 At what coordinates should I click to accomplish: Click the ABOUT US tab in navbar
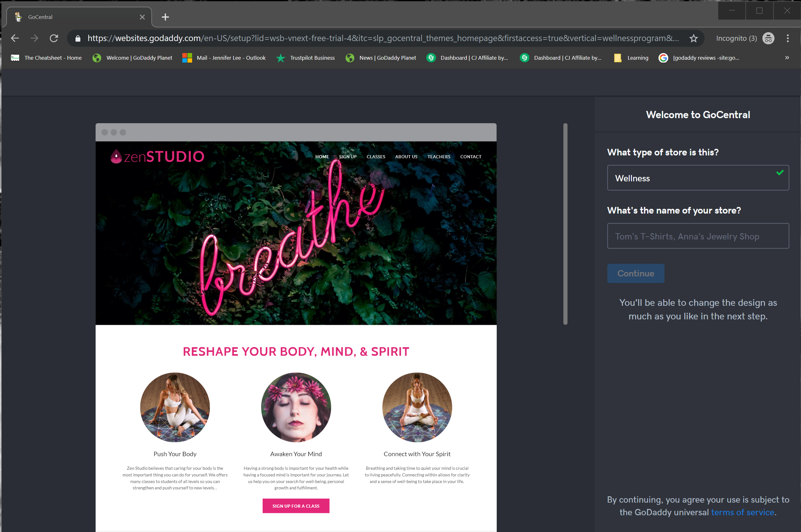[406, 157]
